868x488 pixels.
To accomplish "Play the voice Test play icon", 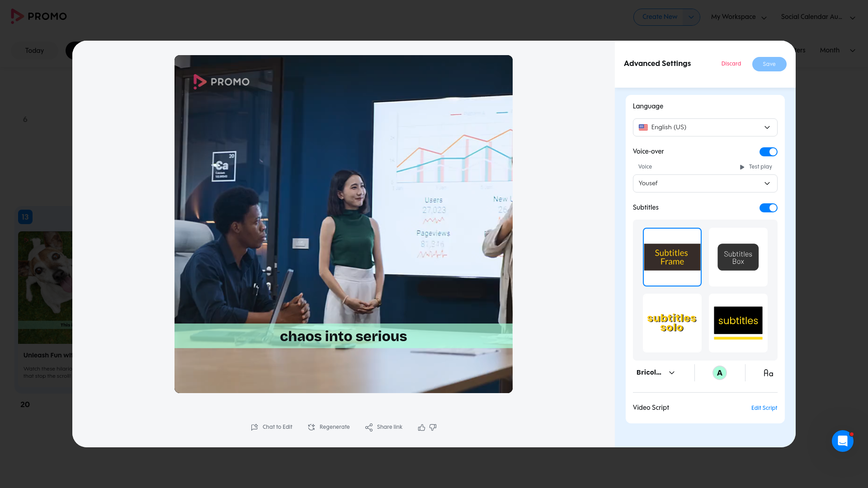I will pyautogui.click(x=742, y=167).
